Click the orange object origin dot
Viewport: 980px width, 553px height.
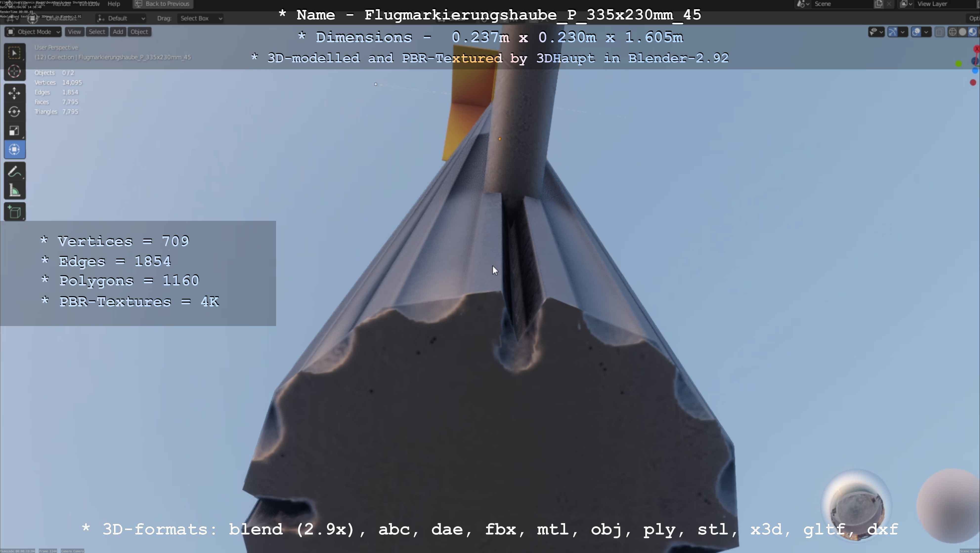[500, 139]
